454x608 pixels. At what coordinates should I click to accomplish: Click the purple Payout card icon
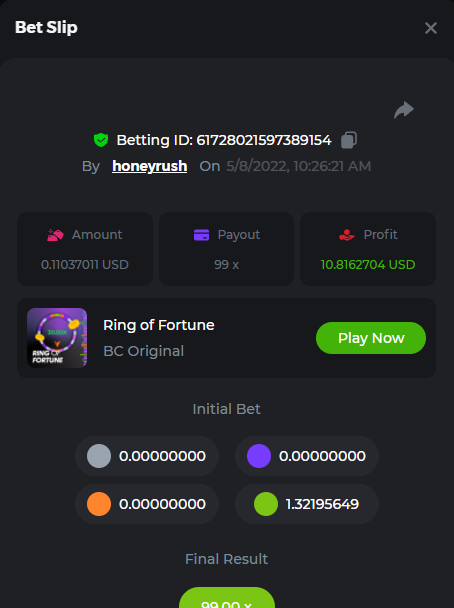pyautogui.click(x=201, y=235)
